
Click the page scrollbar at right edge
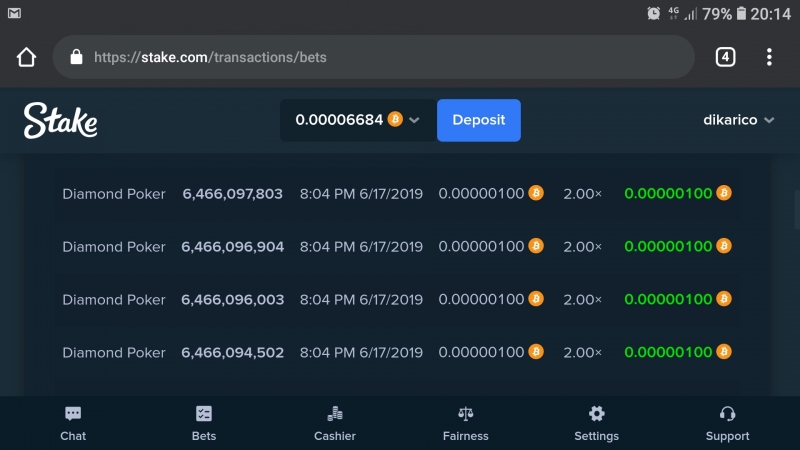point(797,209)
